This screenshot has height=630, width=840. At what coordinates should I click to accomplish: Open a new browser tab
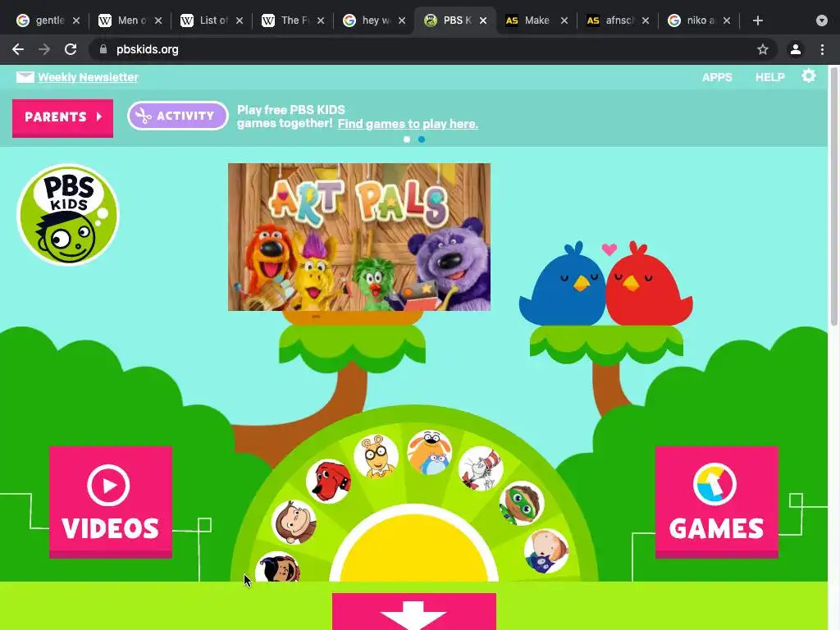click(x=757, y=21)
